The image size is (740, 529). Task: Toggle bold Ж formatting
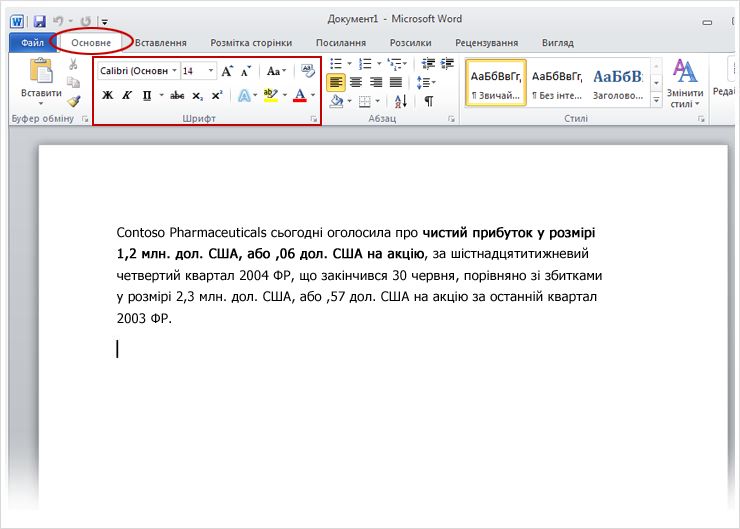(x=108, y=95)
